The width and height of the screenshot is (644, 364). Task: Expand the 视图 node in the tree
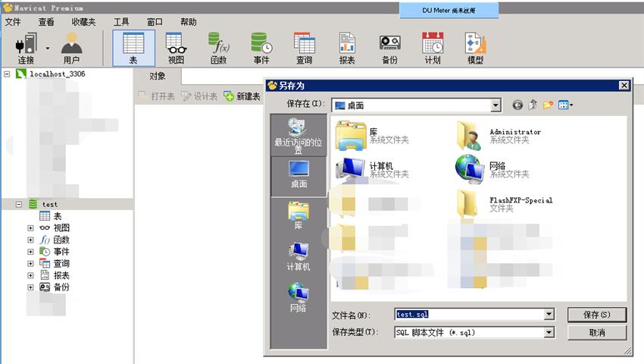pos(30,228)
